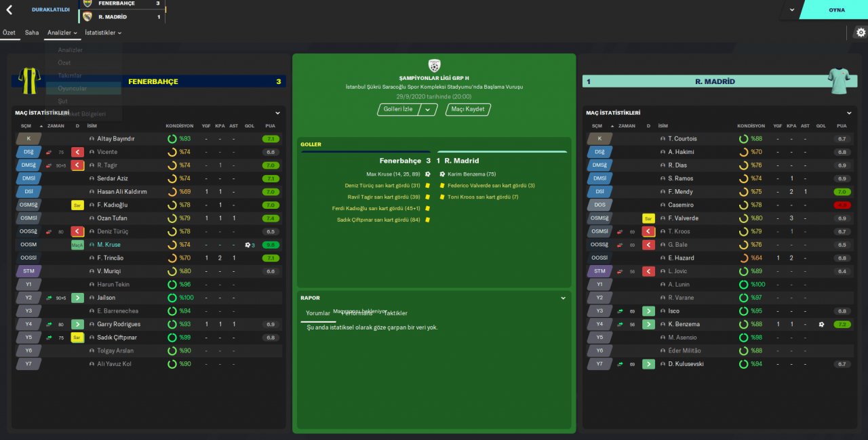Open the Taktikler report tab
Viewport: 868px width, 440px height.
point(395,313)
